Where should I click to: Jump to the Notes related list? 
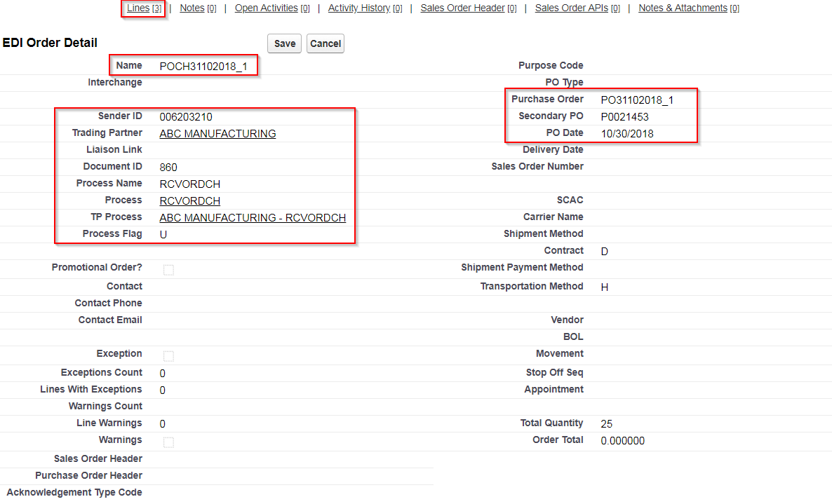[x=192, y=8]
